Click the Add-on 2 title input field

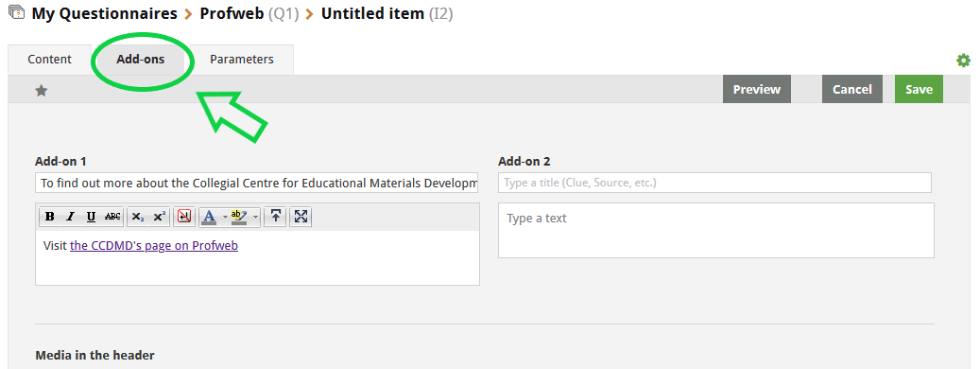tap(714, 183)
